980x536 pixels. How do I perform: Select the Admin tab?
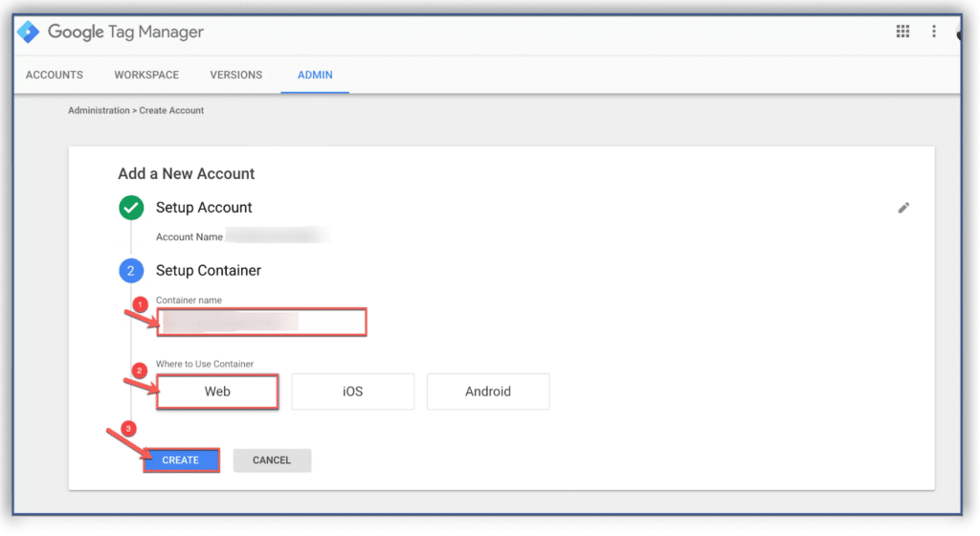(x=315, y=75)
